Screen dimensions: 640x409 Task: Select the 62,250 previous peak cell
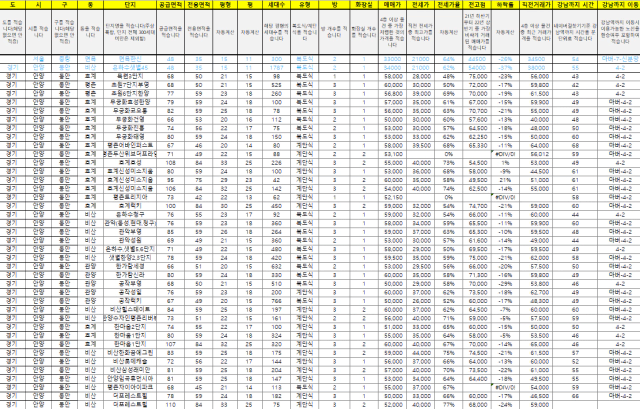(x=477, y=137)
